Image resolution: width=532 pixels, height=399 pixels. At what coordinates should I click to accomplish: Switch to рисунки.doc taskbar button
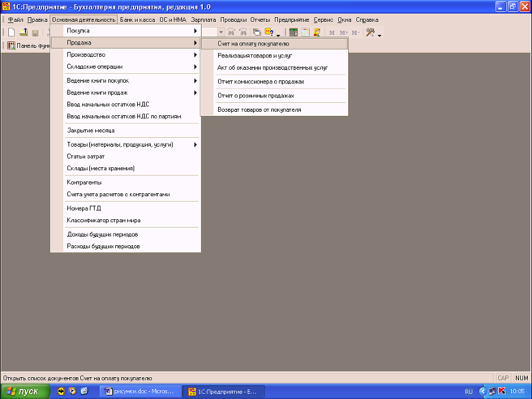coord(140,391)
